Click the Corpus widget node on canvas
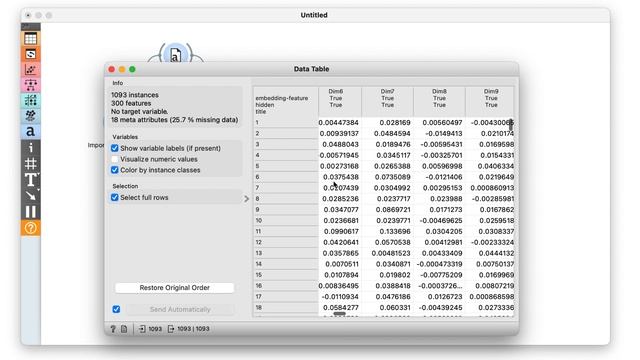This screenshot has width=640, height=360. pos(176,54)
